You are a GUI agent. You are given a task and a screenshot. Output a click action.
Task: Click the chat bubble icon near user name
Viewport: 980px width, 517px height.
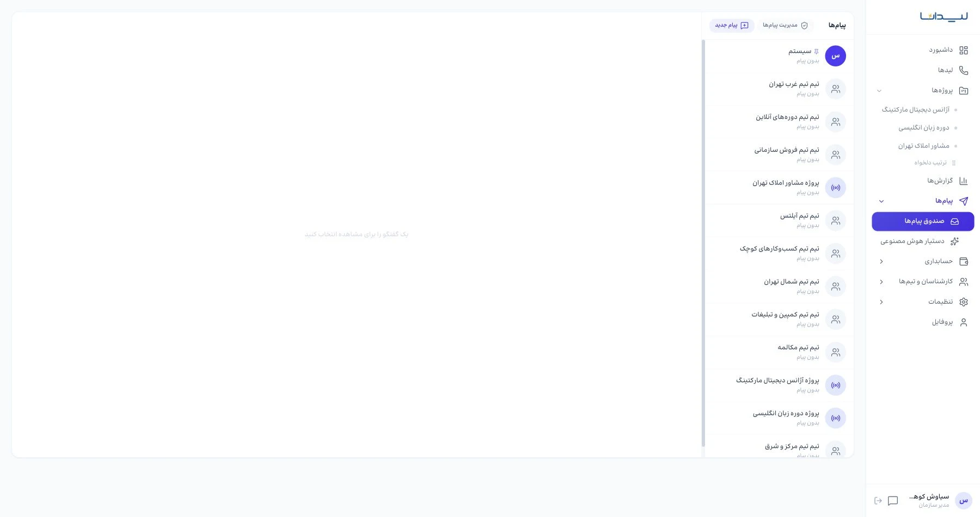[x=893, y=501]
